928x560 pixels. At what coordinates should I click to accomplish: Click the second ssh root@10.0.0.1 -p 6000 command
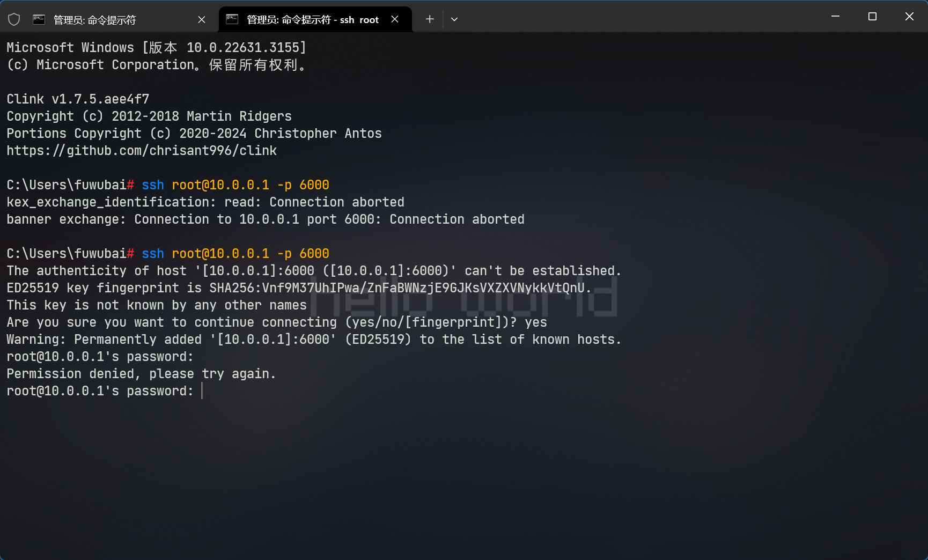(x=235, y=254)
